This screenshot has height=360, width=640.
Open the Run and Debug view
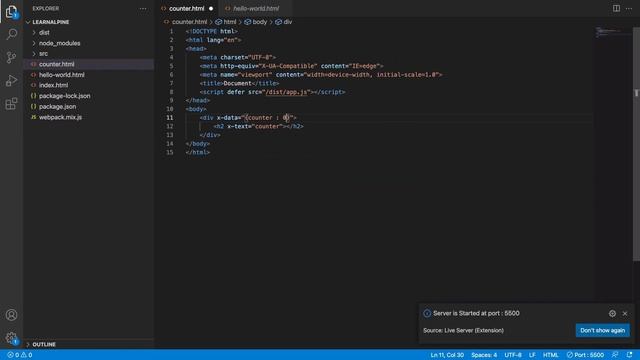point(11,80)
